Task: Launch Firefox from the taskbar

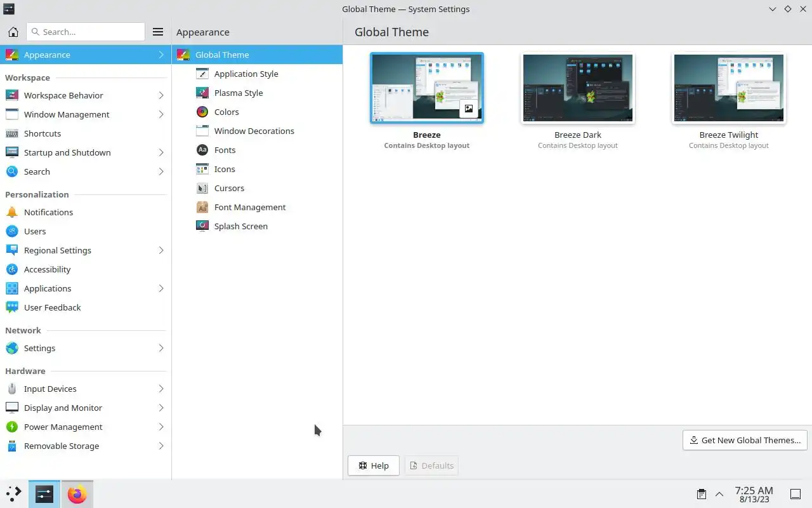Action: pos(77,494)
